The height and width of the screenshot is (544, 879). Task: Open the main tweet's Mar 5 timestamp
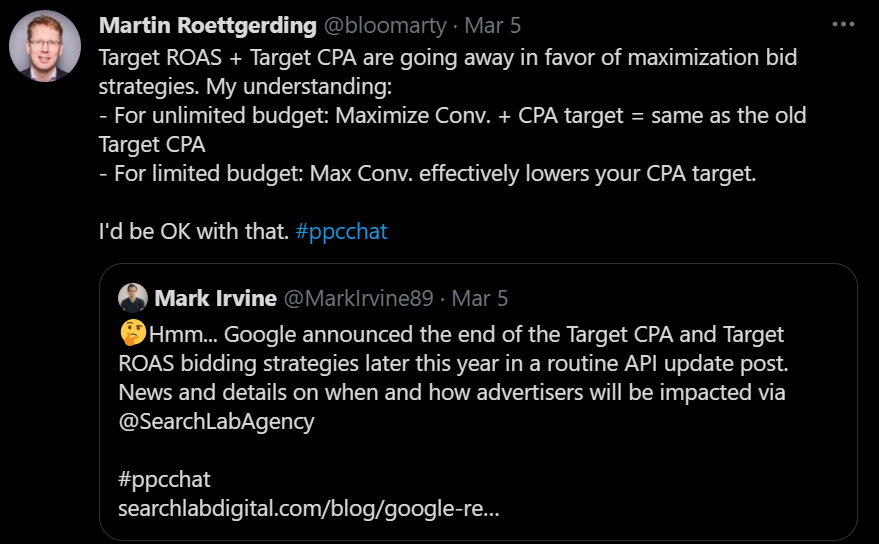pos(493,25)
